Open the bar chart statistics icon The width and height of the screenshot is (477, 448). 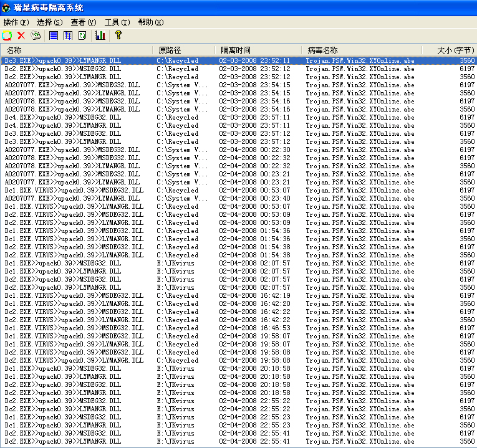100,36
